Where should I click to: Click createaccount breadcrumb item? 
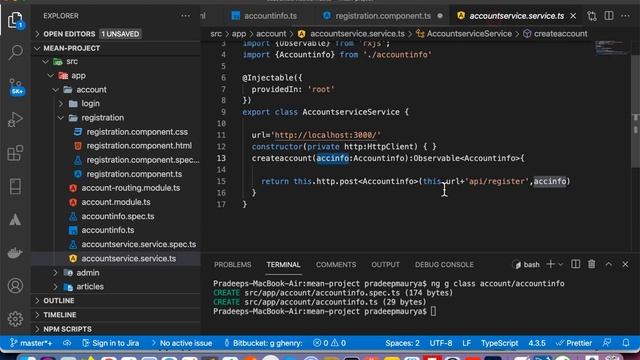click(556, 34)
